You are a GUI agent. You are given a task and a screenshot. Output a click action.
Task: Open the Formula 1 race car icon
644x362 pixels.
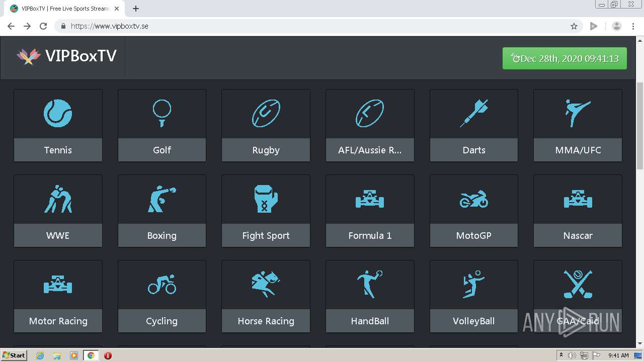point(370,199)
